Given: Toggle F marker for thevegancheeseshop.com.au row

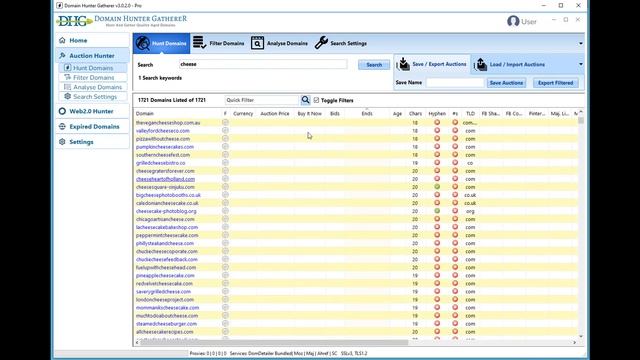Looking at the screenshot, I should [225, 122].
